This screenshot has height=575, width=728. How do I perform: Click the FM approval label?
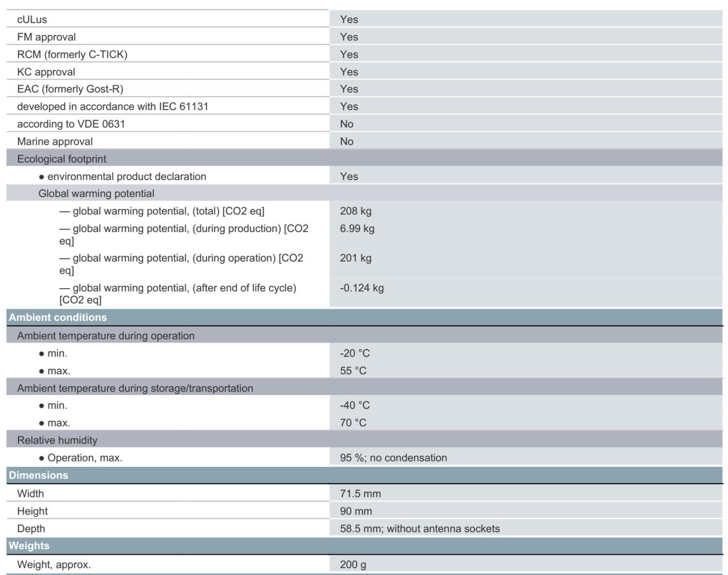pos(47,37)
